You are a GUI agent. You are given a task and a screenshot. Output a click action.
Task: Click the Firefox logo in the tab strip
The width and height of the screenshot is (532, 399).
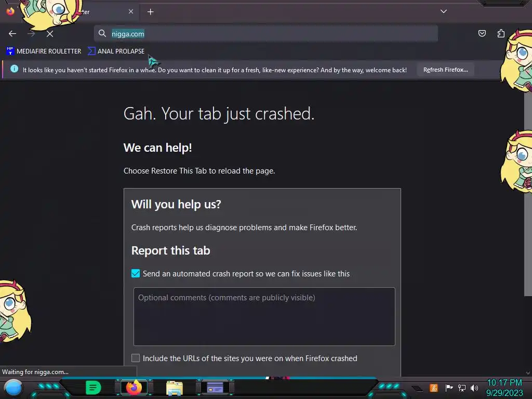[x=10, y=11]
